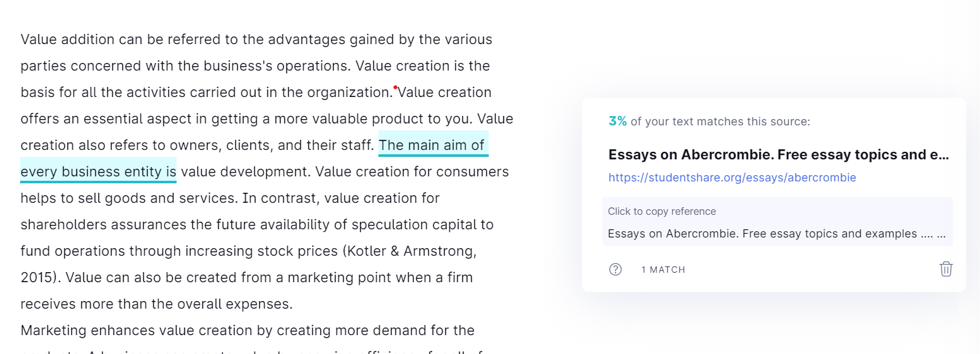Select the highlighted phrase 'The main aim of'
Viewport: 980px width, 354px height.
[433, 146]
